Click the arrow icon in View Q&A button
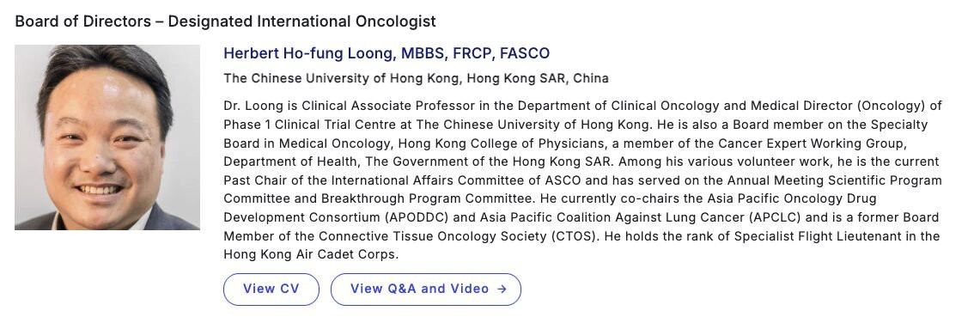 click(x=502, y=289)
